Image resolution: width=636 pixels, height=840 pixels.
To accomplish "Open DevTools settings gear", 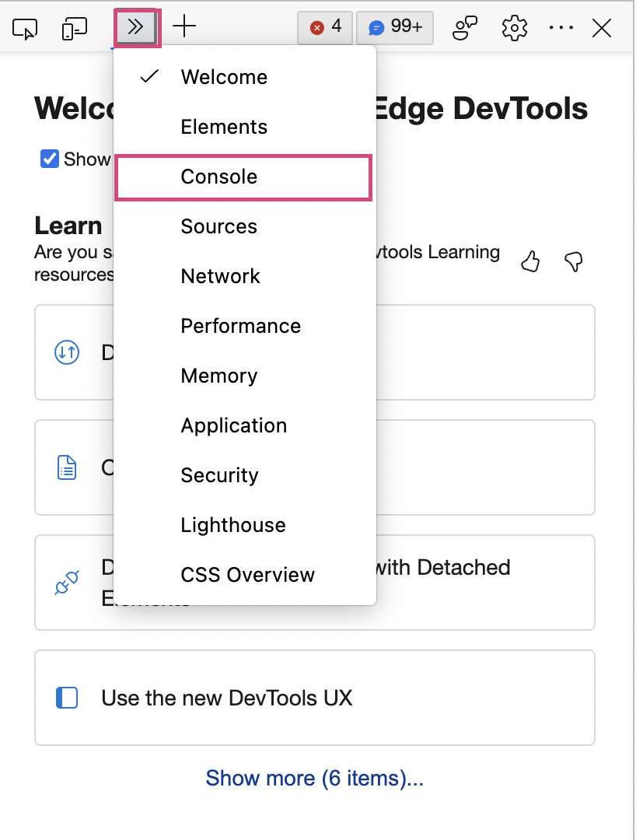I will pyautogui.click(x=515, y=28).
